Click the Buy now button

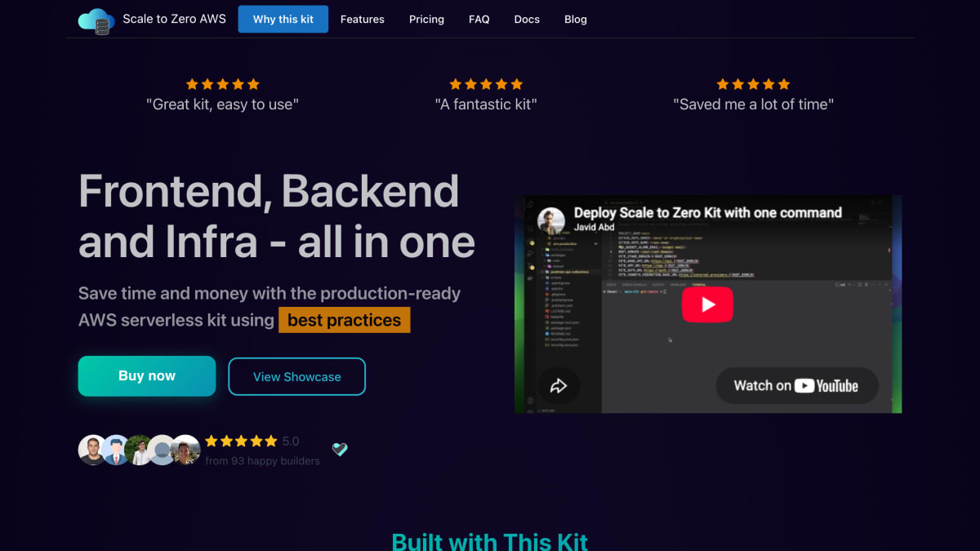point(147,376)
